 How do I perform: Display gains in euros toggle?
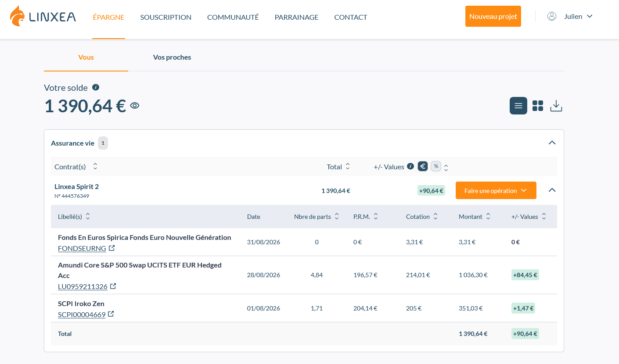click(x=423, y=166)
